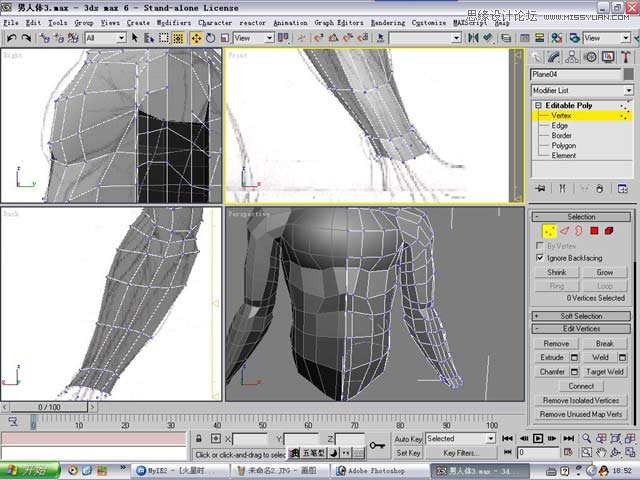Image resolution: width=640 pixels, height=480 pixels.
Task: Select Border sub-object in modifier stack
Action: (562, 136)
